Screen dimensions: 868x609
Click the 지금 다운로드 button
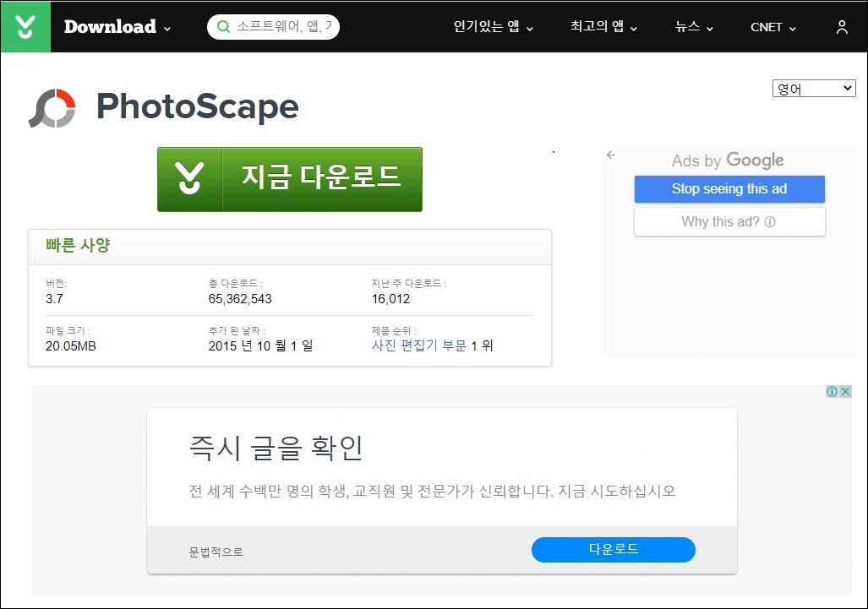(290, 179)
